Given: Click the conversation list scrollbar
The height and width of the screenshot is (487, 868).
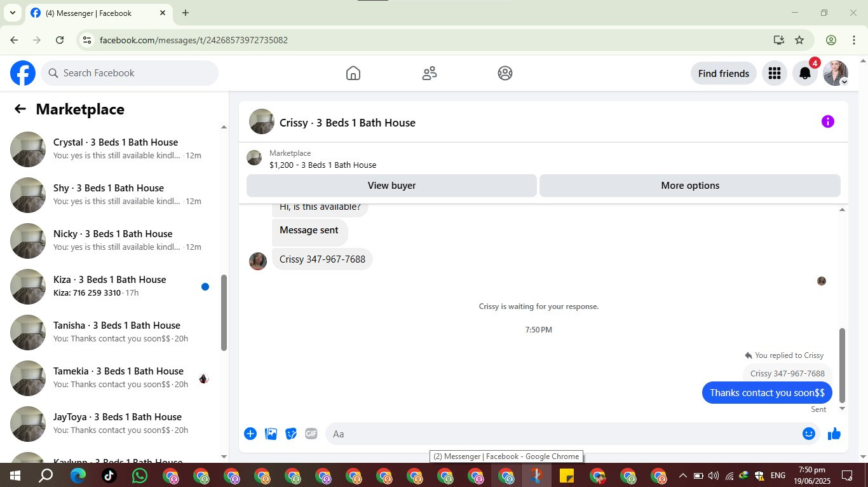Looking at the screenshot, I should coord(224,313).
